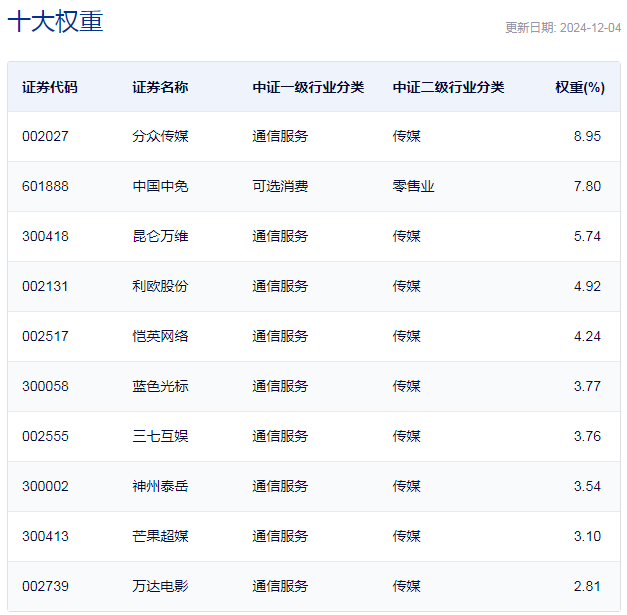Click 通信服务 in the 分众传媒 row
The width and height of the screenshot is (627, 615).
[x=280, y=136]
